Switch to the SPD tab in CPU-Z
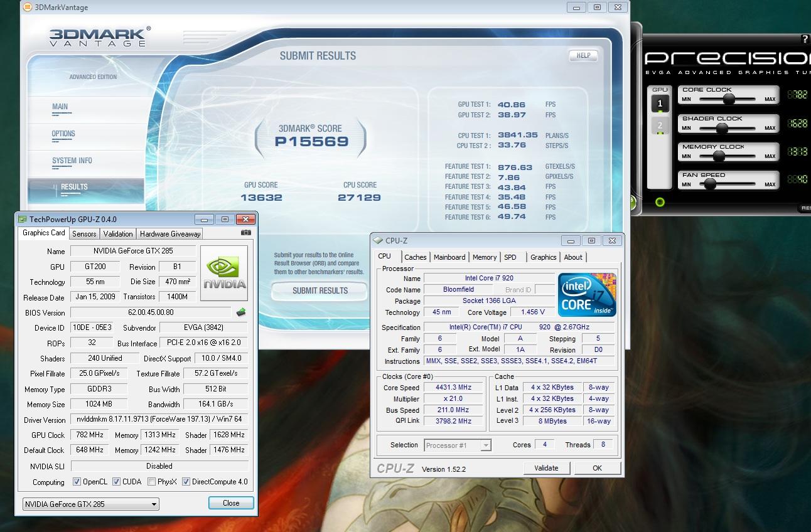811x532 pixels. pyautogui.click(x=510, y=257)
